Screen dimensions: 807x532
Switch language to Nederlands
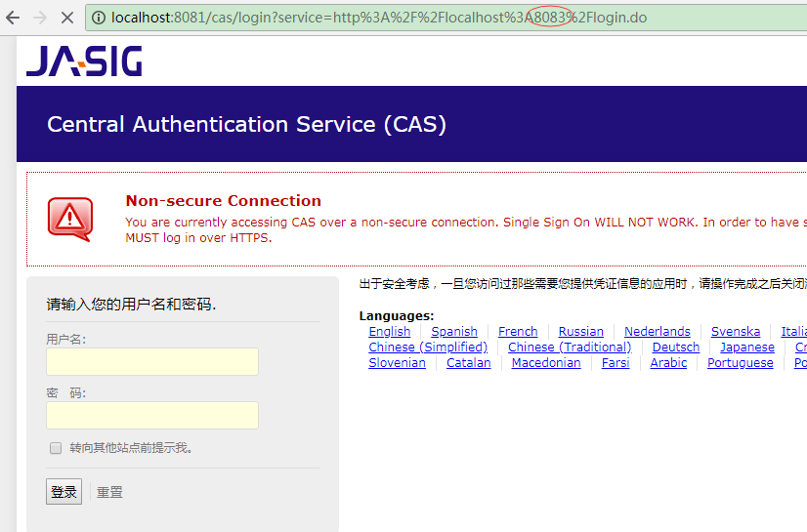(x=658, y=332)
